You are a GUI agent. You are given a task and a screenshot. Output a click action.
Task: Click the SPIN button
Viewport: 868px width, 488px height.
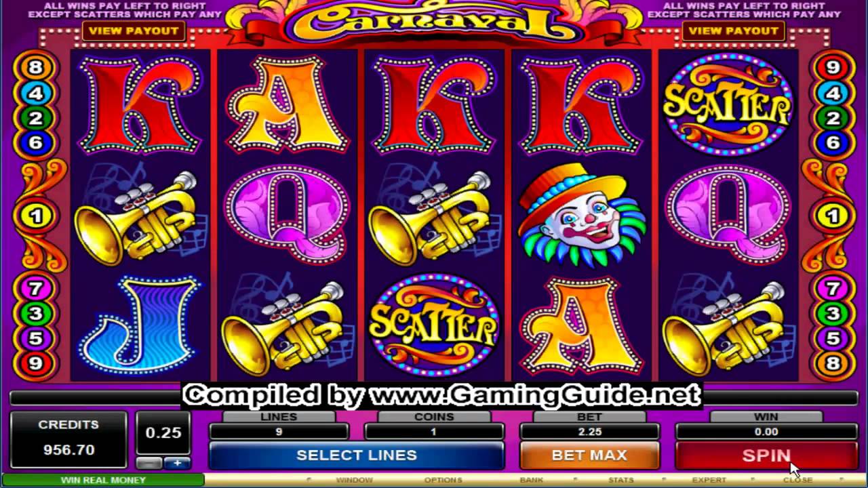pos(766,455)
